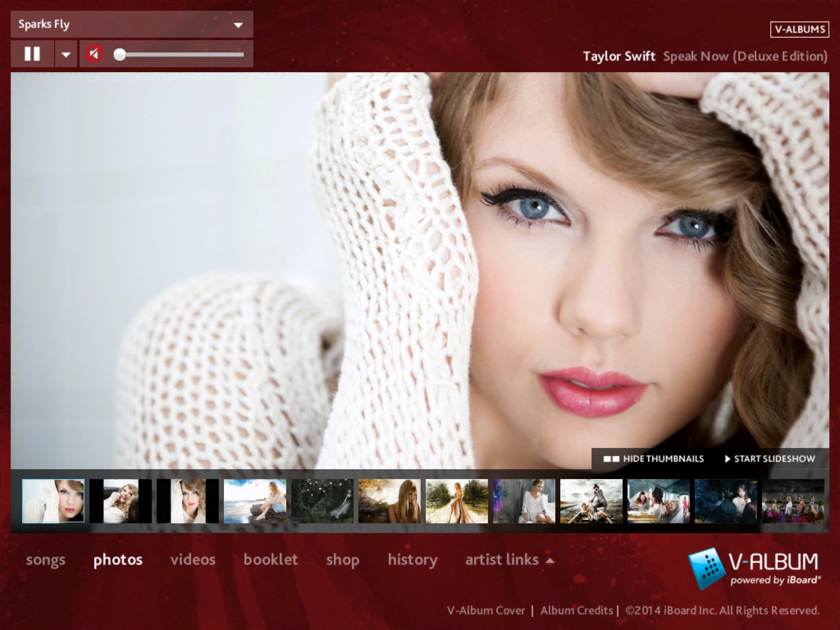Open the V-ALBUMS button
The image size is (840, 630).
point(799,30)
